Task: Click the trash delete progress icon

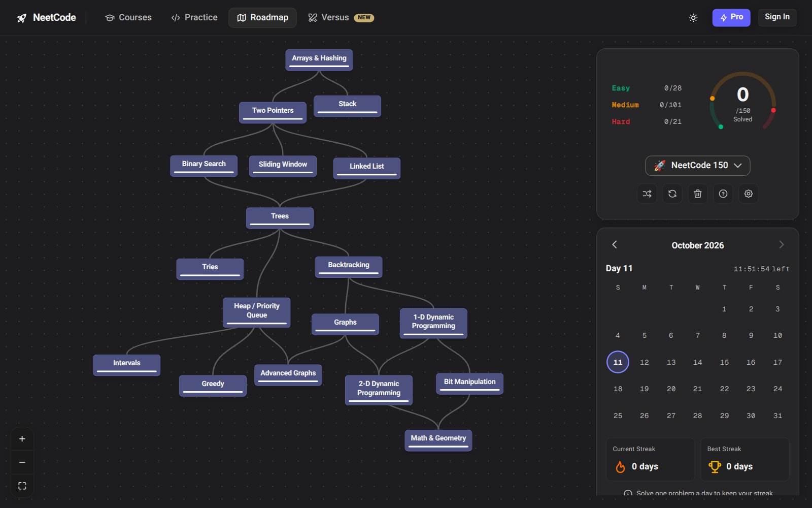Action: 698,194
